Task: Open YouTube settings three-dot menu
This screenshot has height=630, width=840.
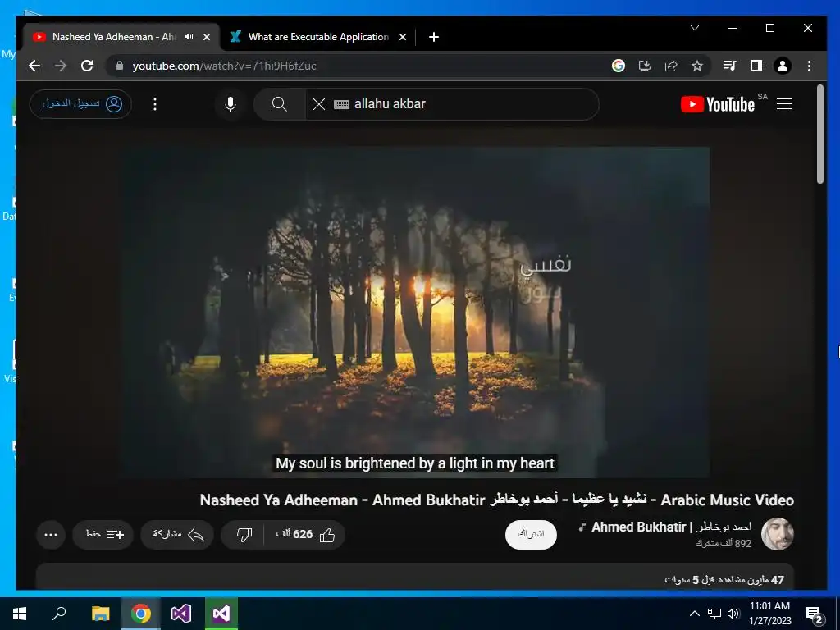Action: pos(155,104)
